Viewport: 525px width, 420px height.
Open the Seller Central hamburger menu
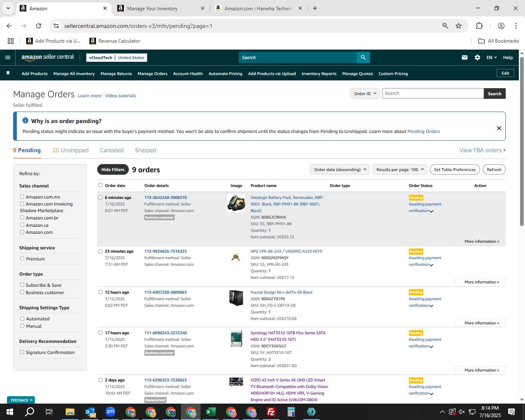pos(8,57)
